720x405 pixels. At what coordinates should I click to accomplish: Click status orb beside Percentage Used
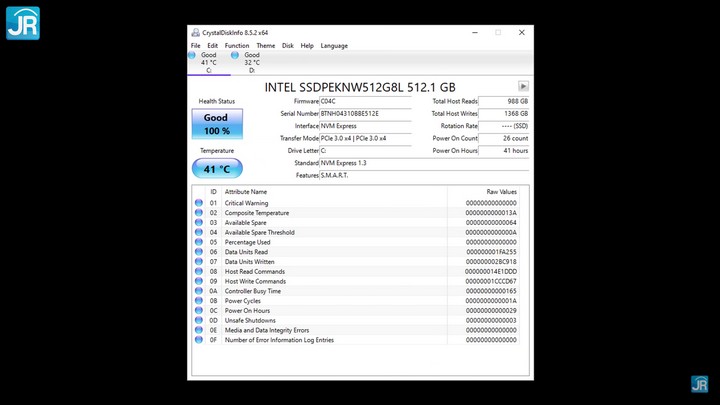point(199,242)
